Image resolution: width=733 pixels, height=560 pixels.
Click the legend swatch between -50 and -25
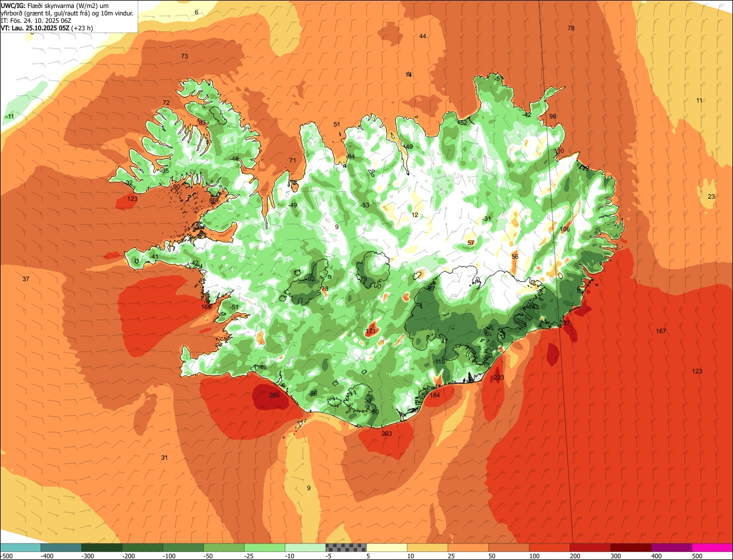tap(224, 547)
